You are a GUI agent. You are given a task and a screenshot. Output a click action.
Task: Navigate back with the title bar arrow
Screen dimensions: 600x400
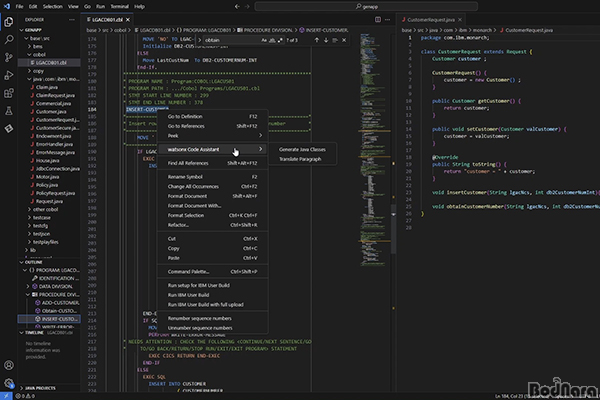(x=237, y=7)
